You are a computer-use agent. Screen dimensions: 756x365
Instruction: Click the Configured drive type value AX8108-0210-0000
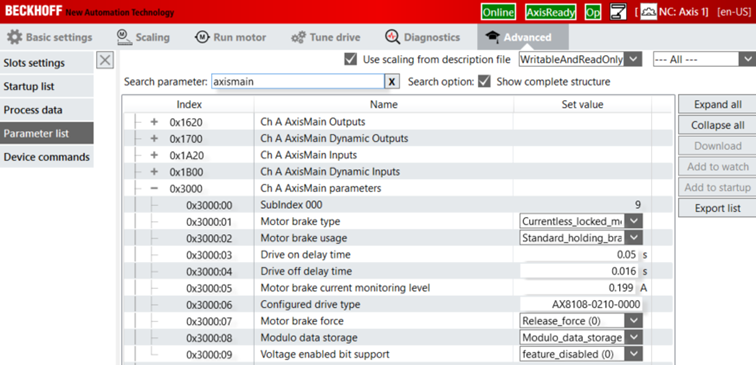(x=581, y=304)
